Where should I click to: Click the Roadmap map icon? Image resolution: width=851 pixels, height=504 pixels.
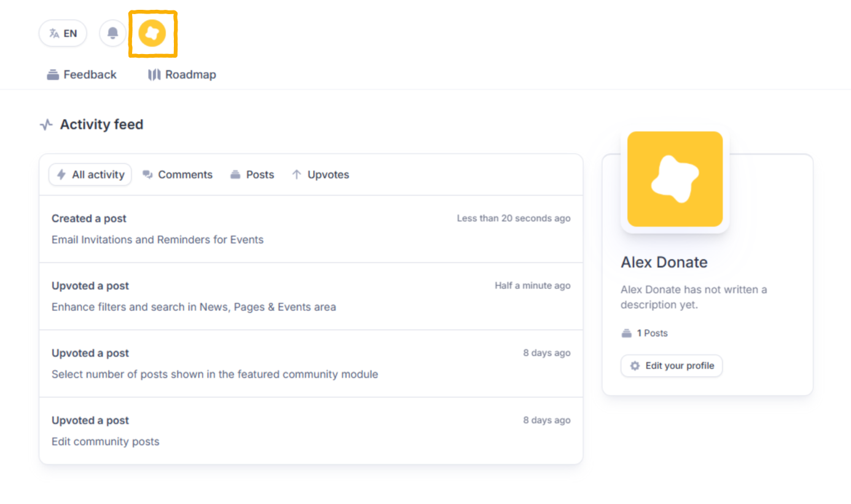(x=154, y=75)
